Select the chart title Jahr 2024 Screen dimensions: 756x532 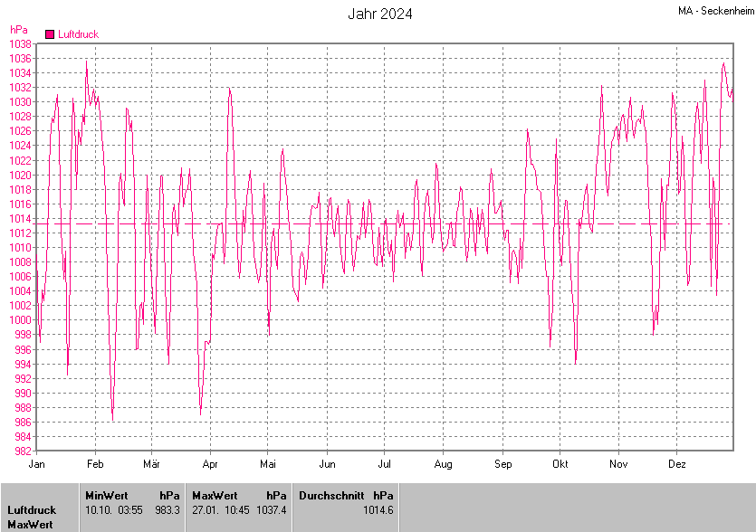tap(380, 14)
